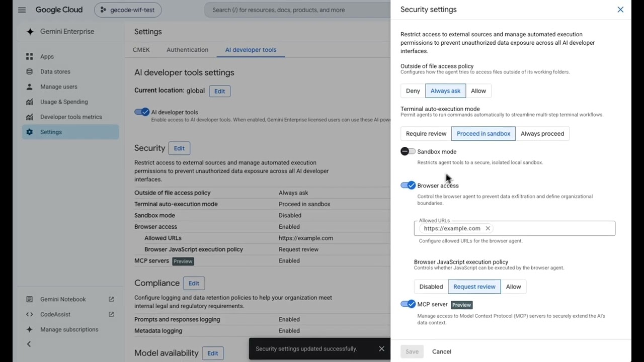Toggle the AI developer tools switch

point(142,112)
